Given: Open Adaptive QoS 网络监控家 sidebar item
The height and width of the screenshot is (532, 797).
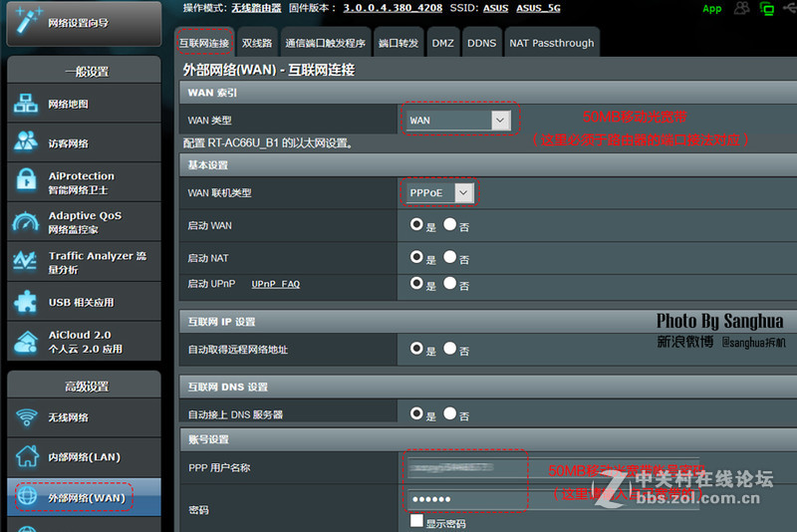Looking at the screenshot, I should [x=85, y=222].
